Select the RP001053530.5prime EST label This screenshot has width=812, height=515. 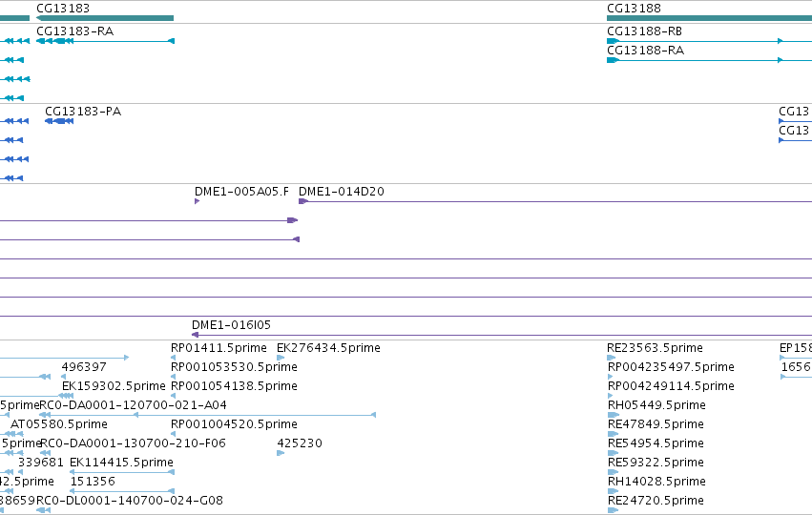tap(234, 367)
